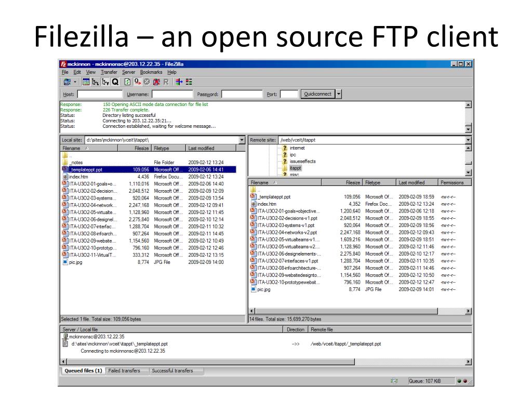Viewport: 532px width, 399px height.
Task: Open the File menu
Action: [x=65, y=72]
